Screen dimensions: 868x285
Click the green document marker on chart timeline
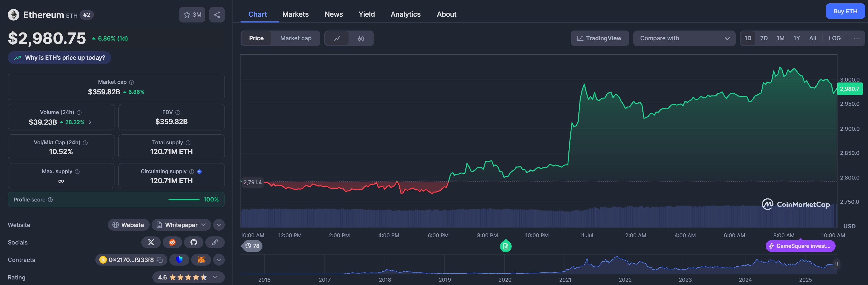pyautogui.click(x=506, y=246)
